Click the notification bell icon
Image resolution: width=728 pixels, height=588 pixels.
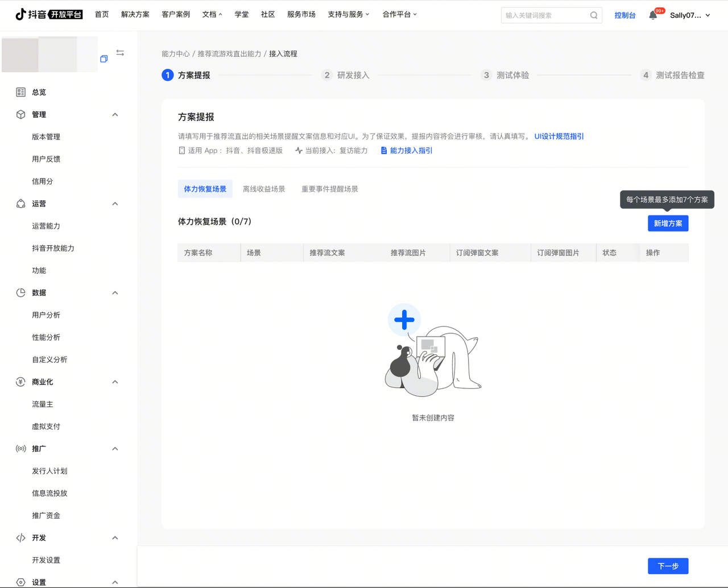click(653, 15)
